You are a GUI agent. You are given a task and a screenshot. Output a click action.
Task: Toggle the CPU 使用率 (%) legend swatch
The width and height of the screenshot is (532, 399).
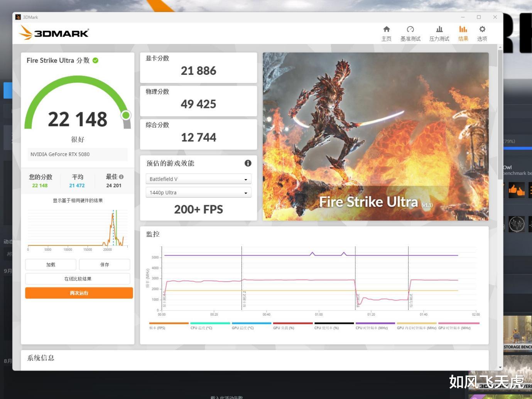click(x=334, y=323)
